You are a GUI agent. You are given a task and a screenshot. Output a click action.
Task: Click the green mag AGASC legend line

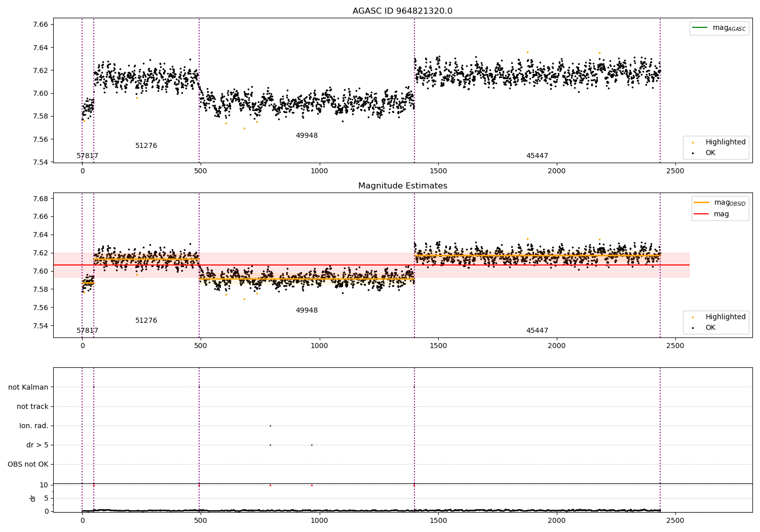click(700, 28)
